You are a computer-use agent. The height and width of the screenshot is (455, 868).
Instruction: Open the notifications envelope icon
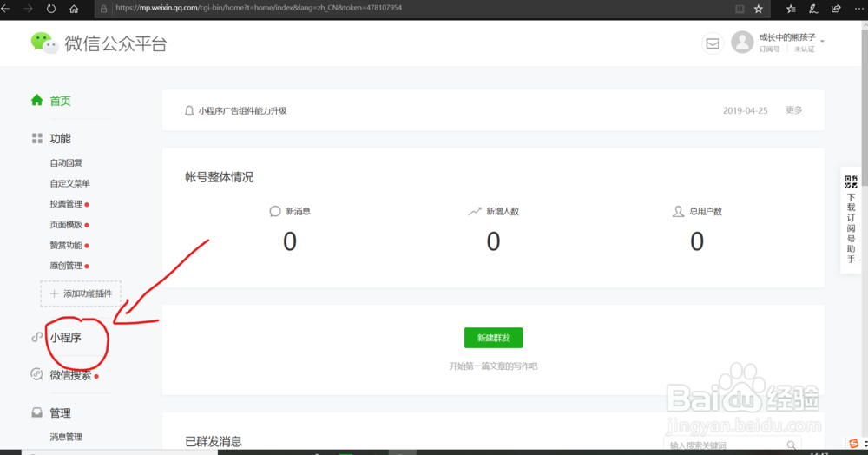[x=713, y=43]
